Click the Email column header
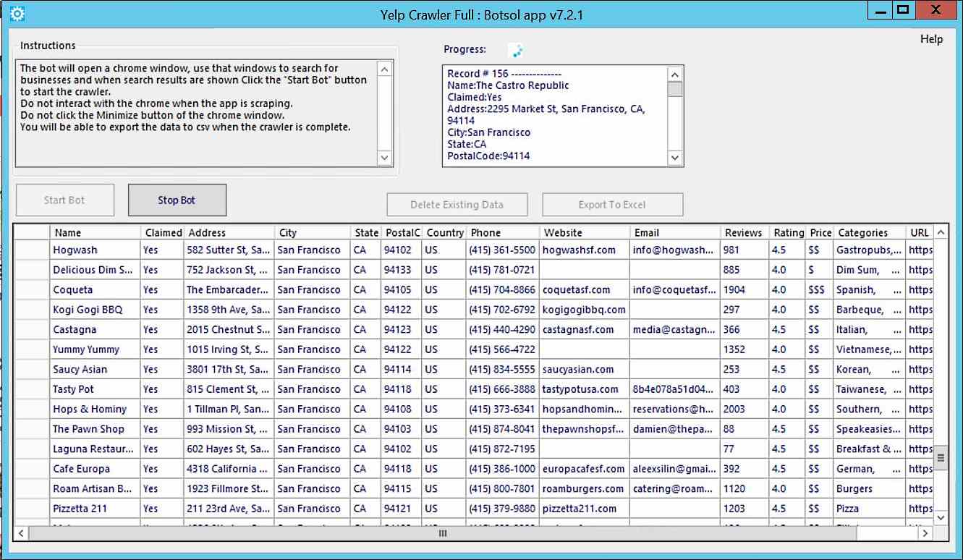This screenshot has width=963, height=560. point(675,233)
